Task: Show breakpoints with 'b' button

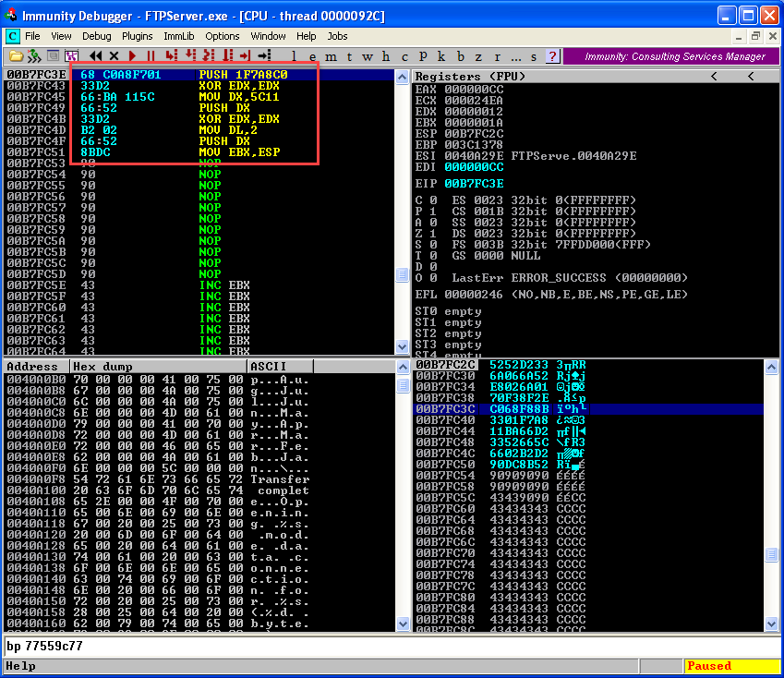Action: [x=461, y=56]
